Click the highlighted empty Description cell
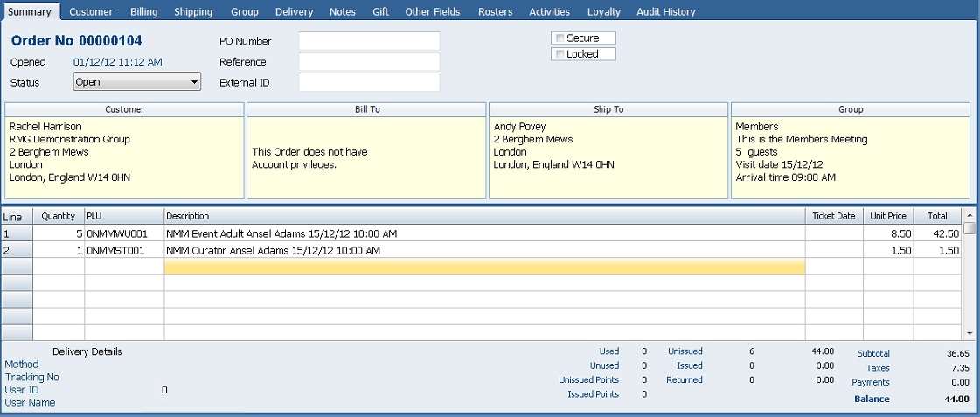 tap(484, 267)
